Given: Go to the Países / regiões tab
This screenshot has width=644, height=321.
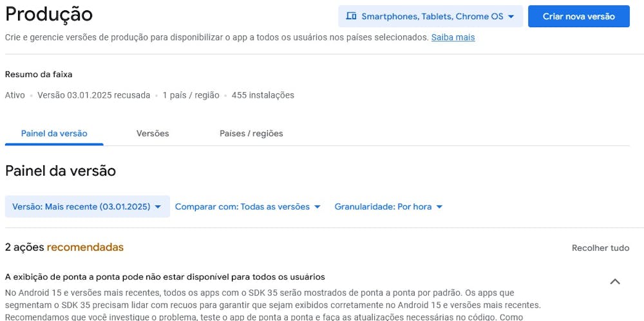Looking at the screenshot, I should [x=251, y=133].
